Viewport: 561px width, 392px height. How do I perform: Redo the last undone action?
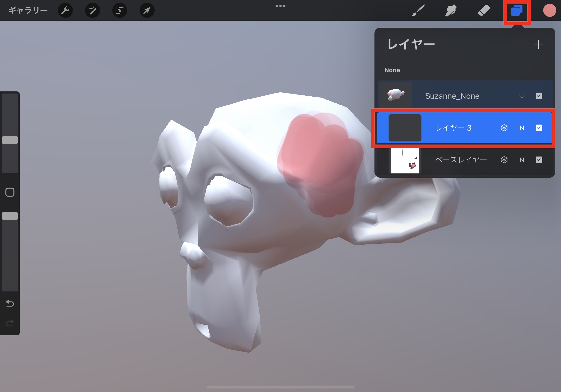pyautogui.click(x=10, y=323)
